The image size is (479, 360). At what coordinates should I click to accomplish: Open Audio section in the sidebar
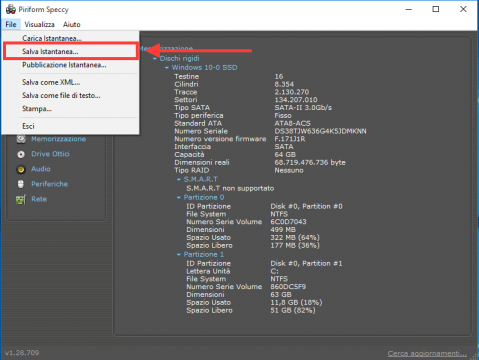pyautogui.click(x=41, y=169)
